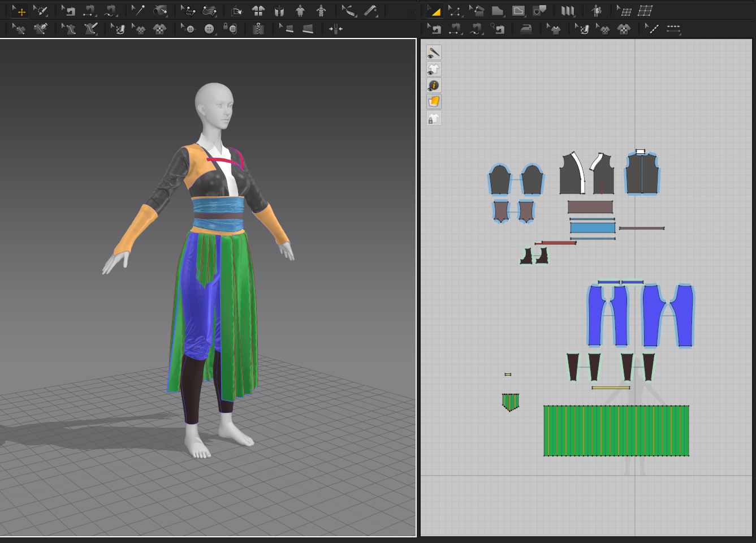
Task: Select Edit Texture tool in 3D toolbar
Action: 118,29
